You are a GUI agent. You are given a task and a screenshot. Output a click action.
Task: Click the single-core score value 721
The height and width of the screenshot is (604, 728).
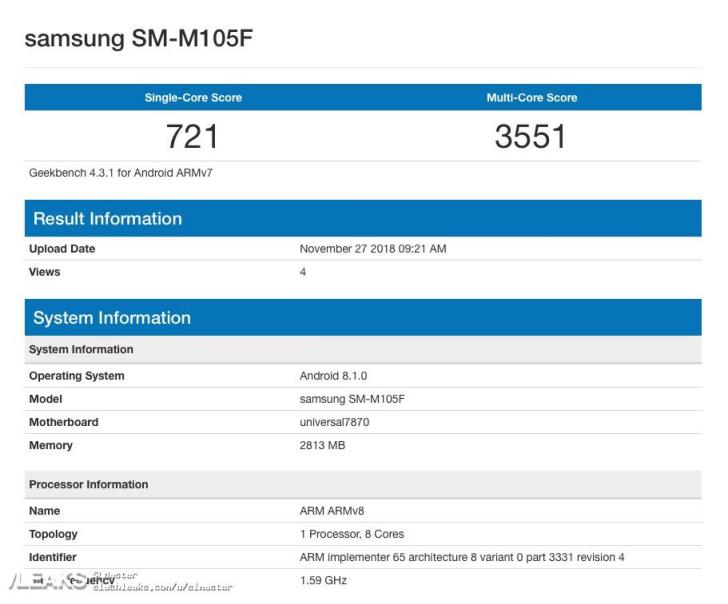pos(192,136)
